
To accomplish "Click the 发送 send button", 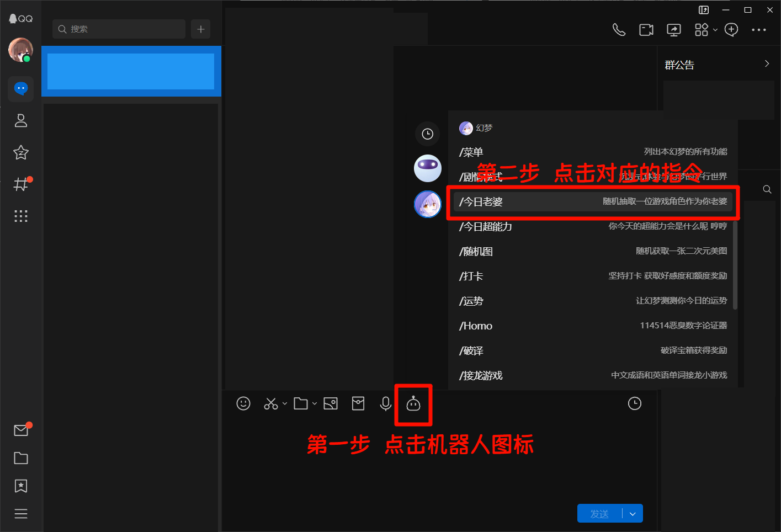I will [x=599, y=513].
